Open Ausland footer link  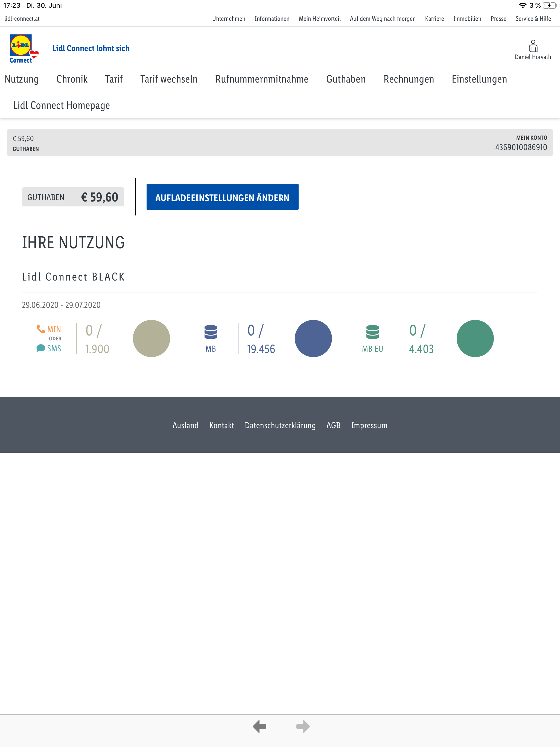[185, 425]
